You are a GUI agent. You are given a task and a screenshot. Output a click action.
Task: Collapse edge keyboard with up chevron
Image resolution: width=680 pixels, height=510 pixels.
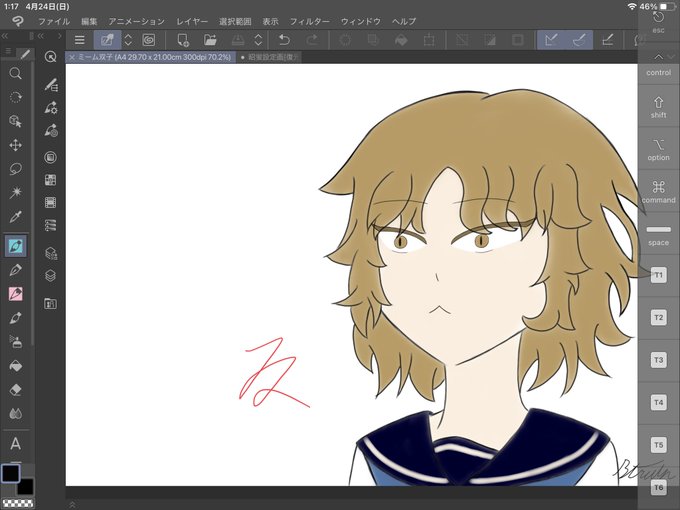click(658, 57)
